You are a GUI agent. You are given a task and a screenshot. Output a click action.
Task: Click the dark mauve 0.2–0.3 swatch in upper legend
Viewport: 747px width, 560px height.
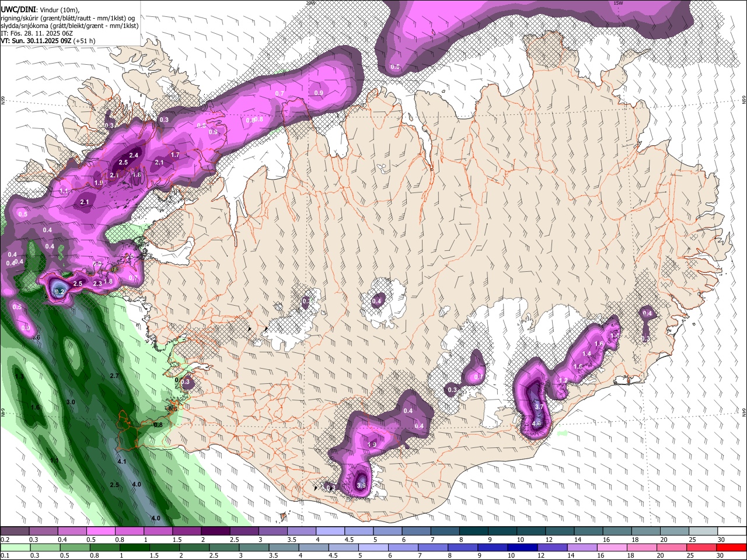15,531
